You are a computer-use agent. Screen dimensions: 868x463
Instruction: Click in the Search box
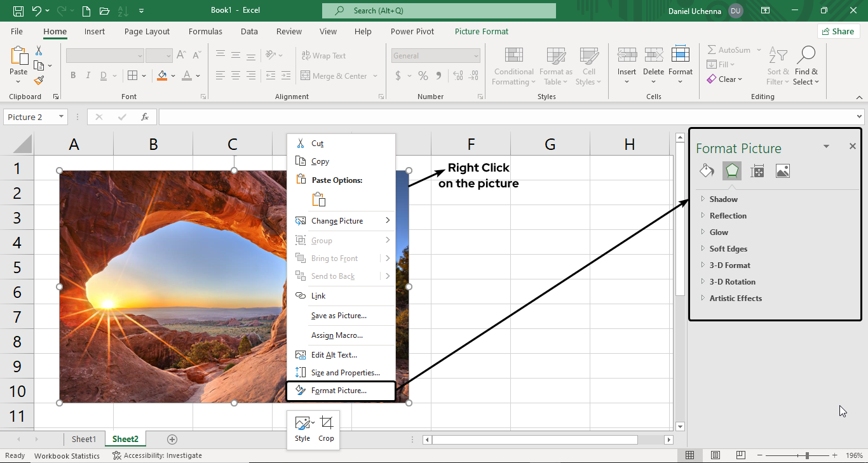[x=438, y=11]
